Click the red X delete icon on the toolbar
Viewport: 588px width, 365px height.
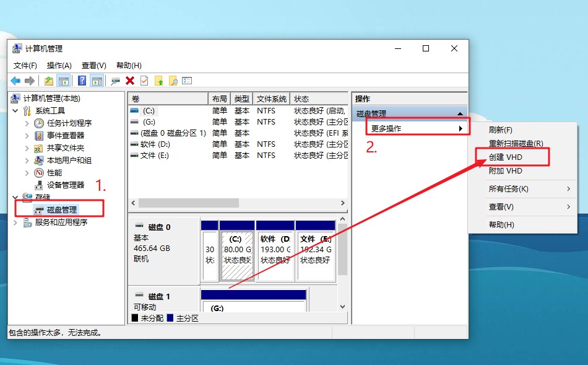pos(129,81)
